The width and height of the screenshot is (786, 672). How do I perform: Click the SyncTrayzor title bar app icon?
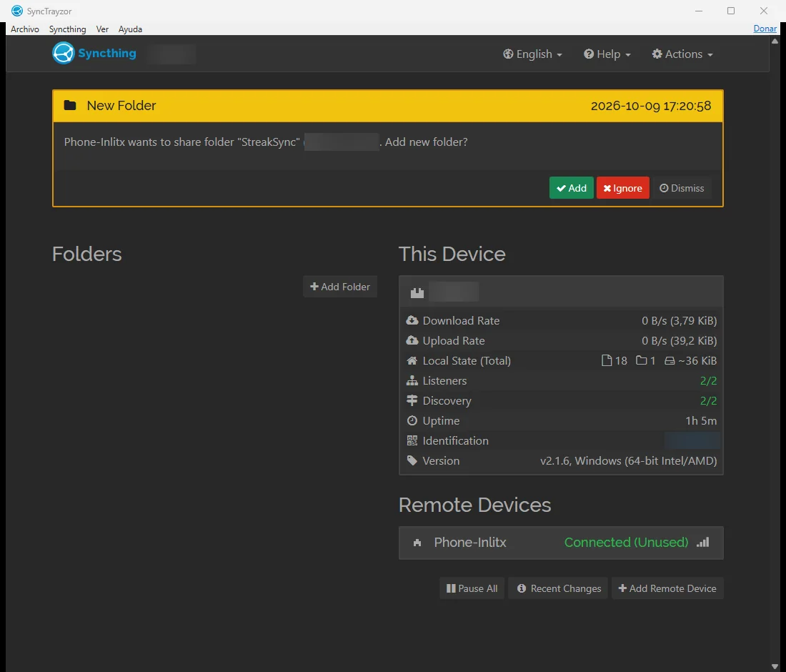[17, 11]
